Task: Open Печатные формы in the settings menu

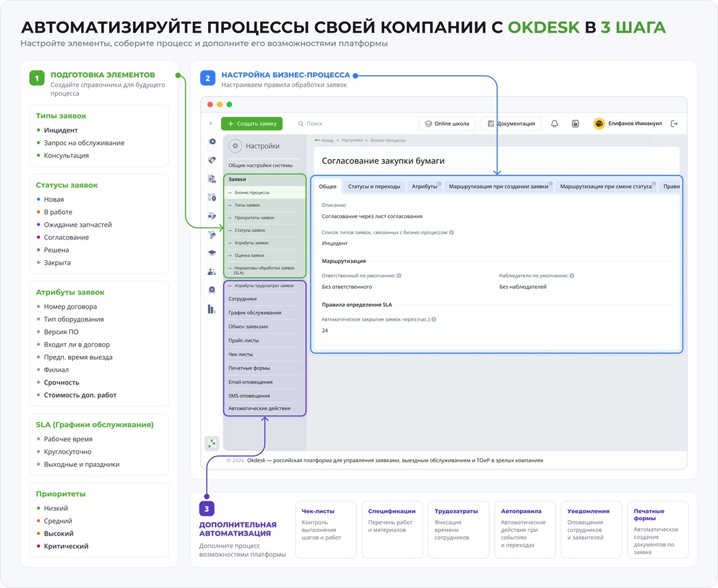Action: point(265,368)
